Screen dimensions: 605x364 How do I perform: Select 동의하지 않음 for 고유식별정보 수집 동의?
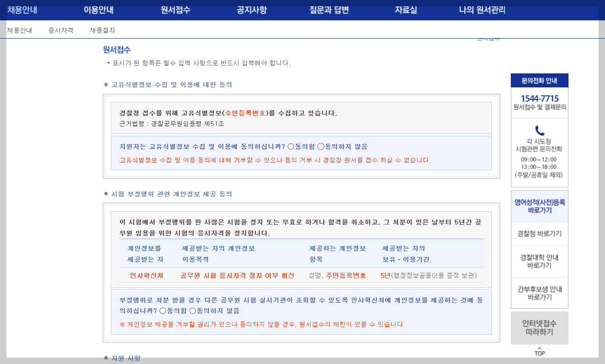pos(322,146)
